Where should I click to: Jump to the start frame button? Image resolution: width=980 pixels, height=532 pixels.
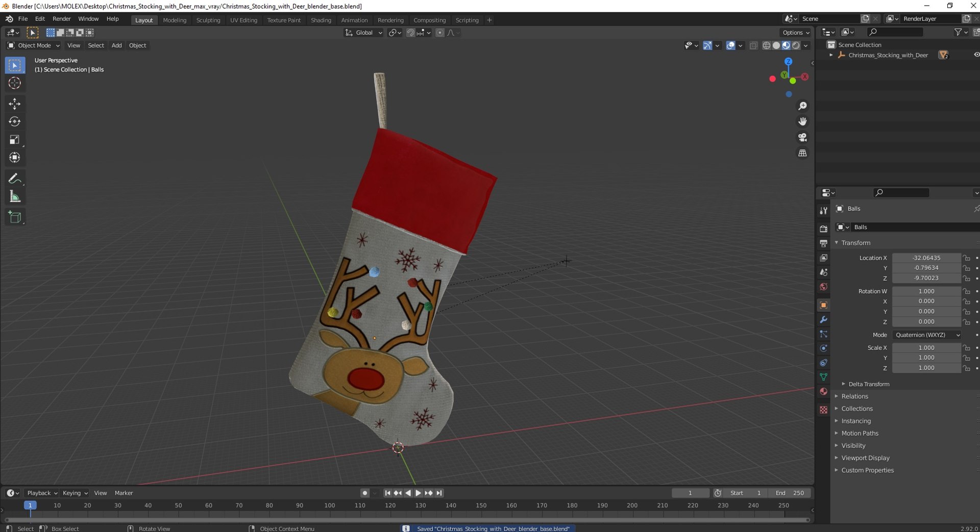coord(387,493)
